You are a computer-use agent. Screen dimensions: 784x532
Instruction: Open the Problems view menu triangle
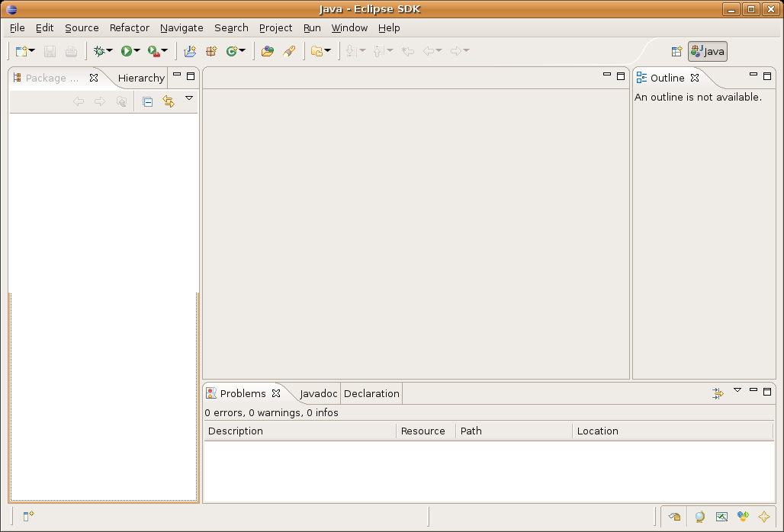pos(737,390)
